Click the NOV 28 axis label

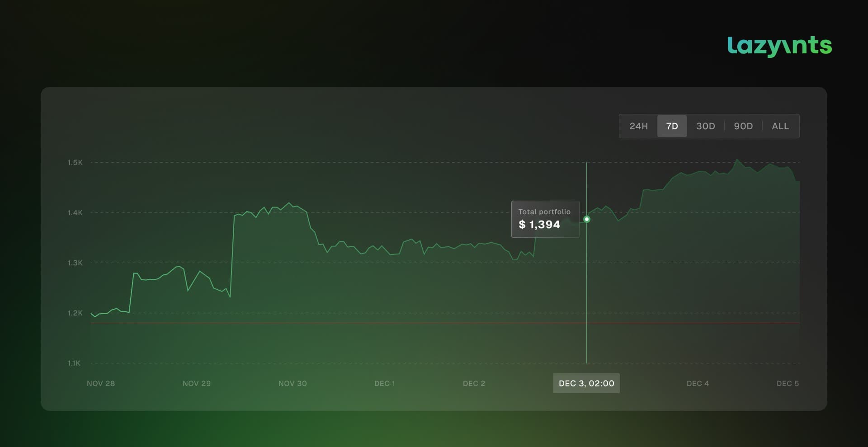tap(101, 383)
